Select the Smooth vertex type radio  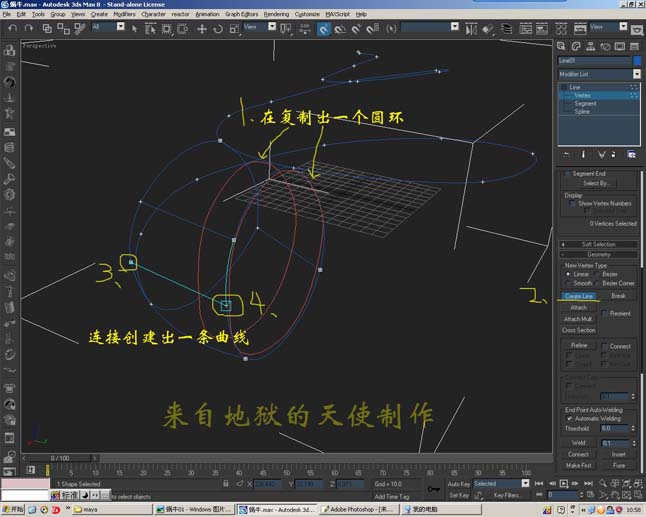pyautogui.click(x=568, y=283)
